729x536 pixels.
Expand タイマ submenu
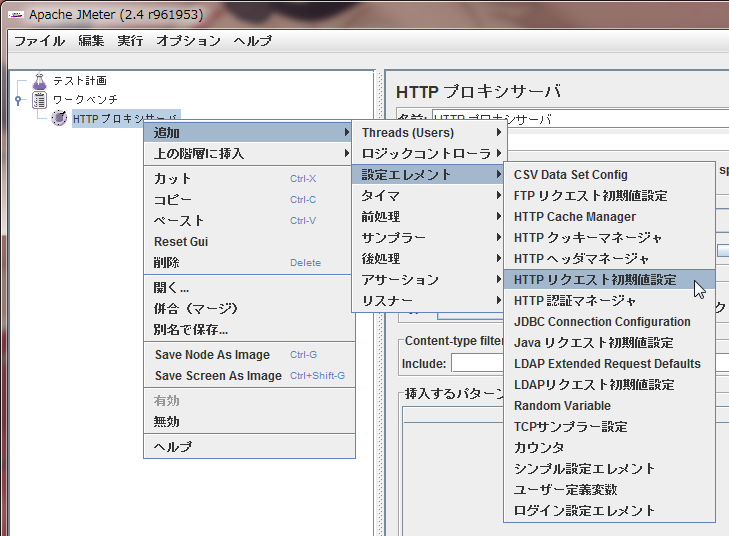429,196
